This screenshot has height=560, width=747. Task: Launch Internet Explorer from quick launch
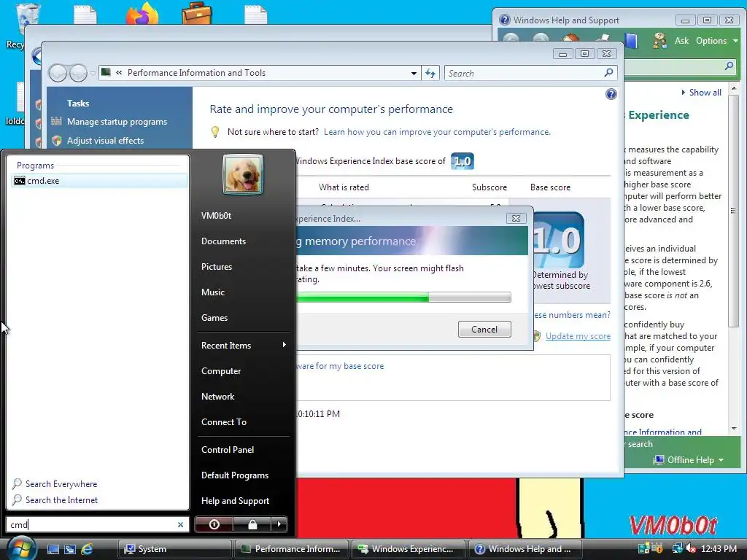[x=87, y=549]
